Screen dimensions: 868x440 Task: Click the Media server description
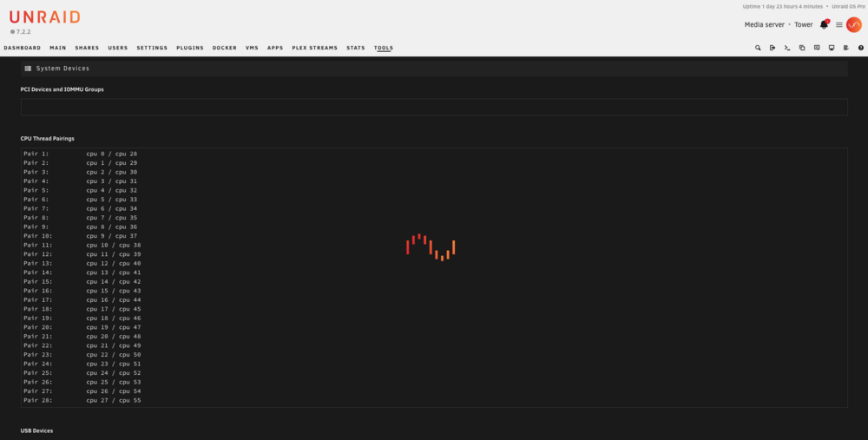click(x=764, y=25)
